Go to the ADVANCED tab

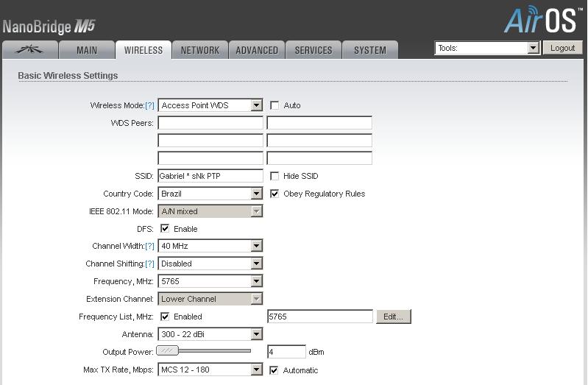(257, 50)
